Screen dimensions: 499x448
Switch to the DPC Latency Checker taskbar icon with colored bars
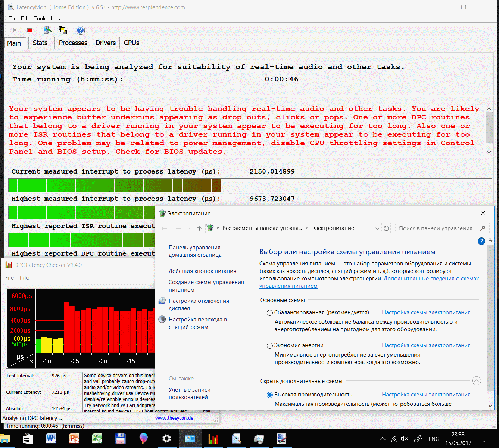point(213,439)
